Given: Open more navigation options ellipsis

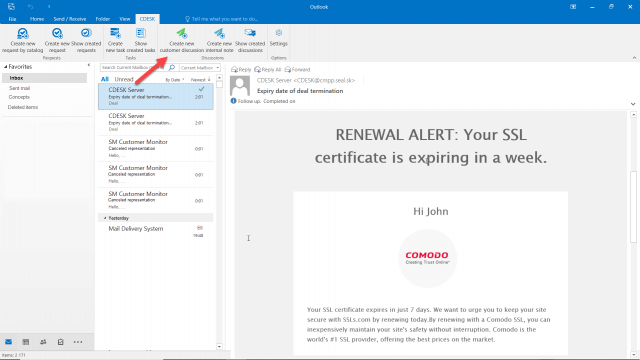Looking at the screenshot, I should pos(78,342).
